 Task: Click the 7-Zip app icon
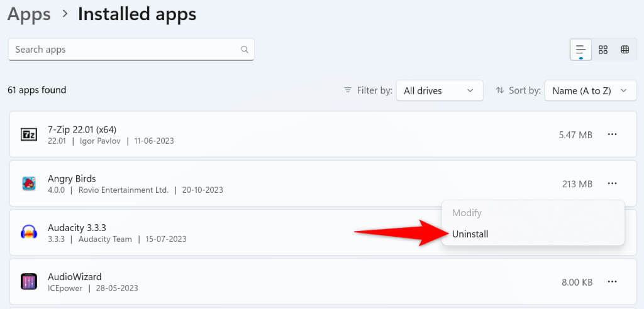(x=29, y=134)
